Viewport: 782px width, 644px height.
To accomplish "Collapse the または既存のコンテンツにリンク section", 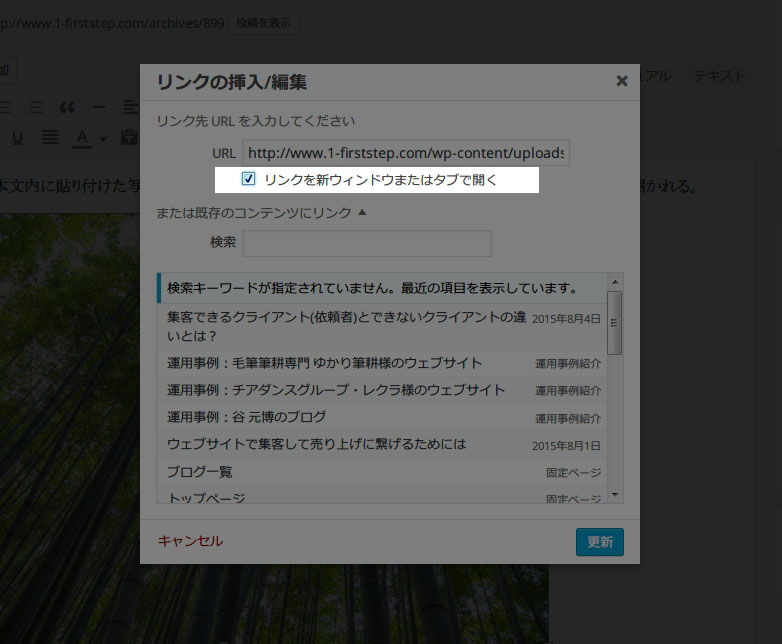I will pyautogui.click(x=261, y=213).
